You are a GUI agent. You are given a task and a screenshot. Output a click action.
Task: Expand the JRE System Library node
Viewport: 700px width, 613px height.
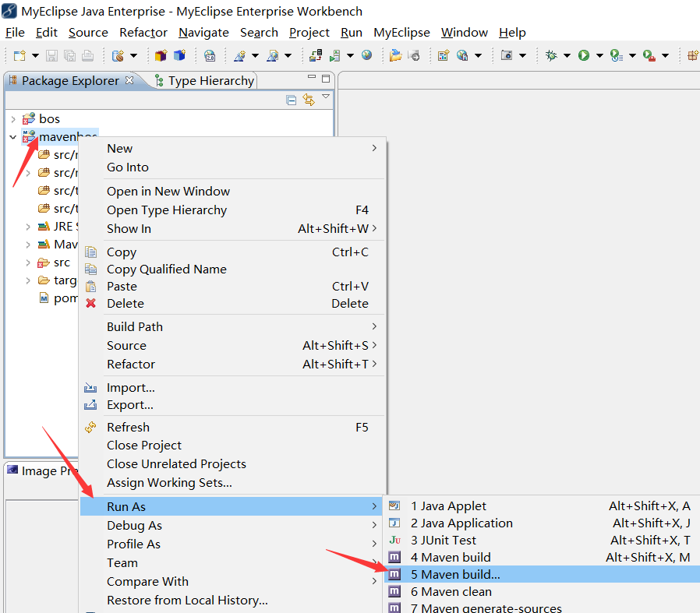pos(28,227)
